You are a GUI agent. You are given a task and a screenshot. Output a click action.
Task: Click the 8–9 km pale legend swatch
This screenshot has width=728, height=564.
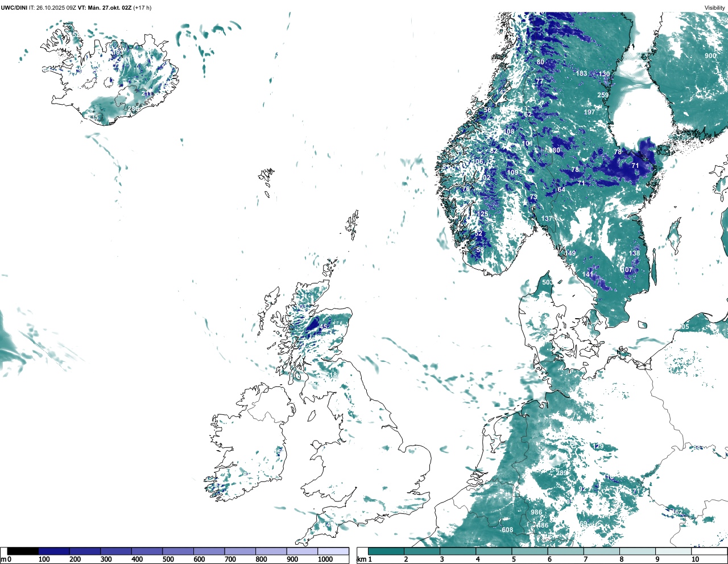point(638,551)
